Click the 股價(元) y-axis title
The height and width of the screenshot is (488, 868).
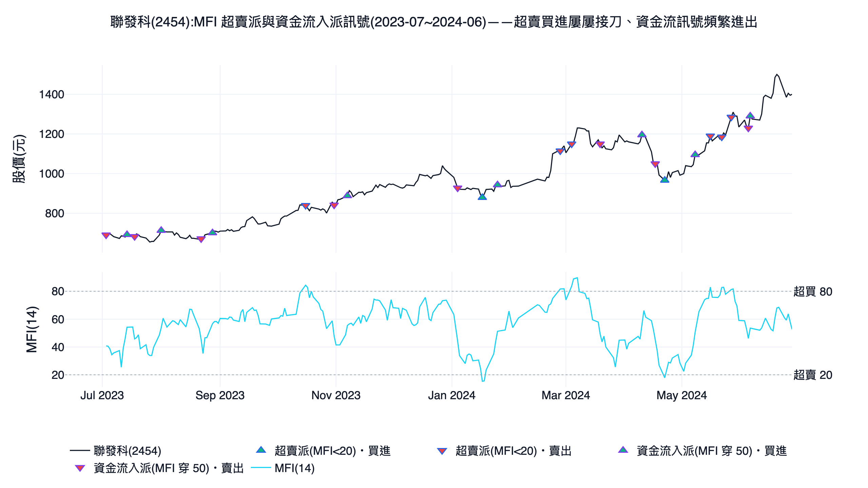(19, 159)
